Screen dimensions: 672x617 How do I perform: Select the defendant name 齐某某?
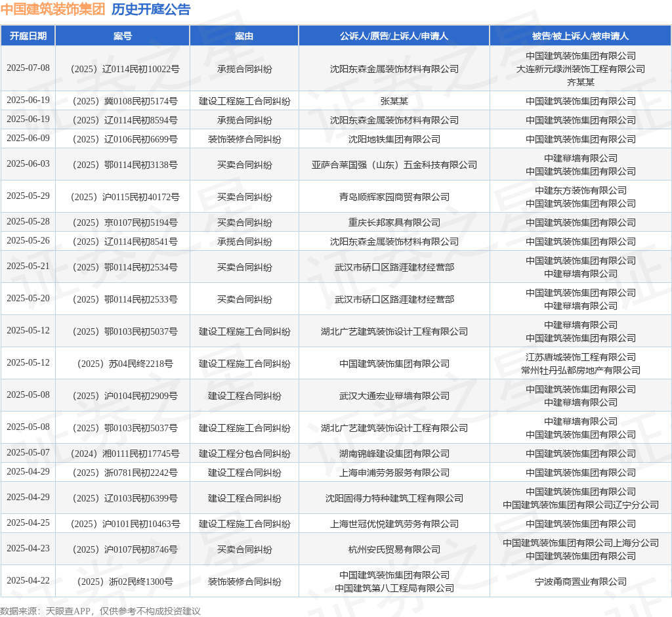coord(581,82)
